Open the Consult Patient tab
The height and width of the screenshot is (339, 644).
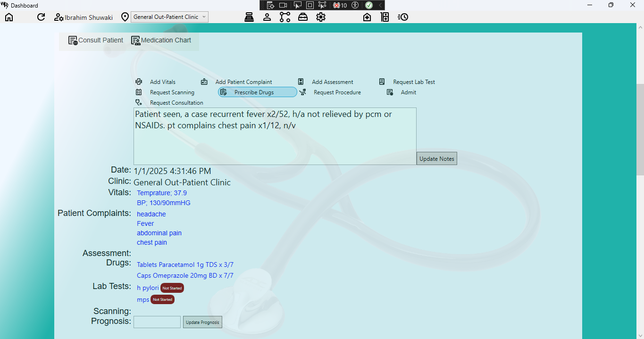[96, 41]
